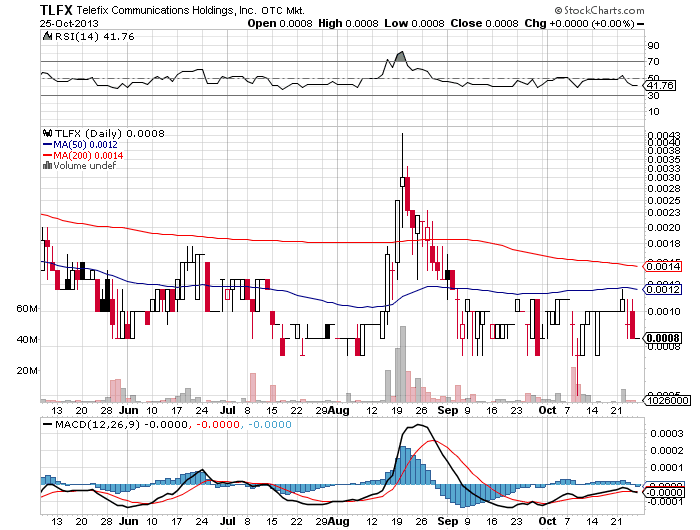Image resolution: width=700 pixels, height=530 pixels.
Task: Click the RSI(14) 41.76 legend text
Action: 95,37
